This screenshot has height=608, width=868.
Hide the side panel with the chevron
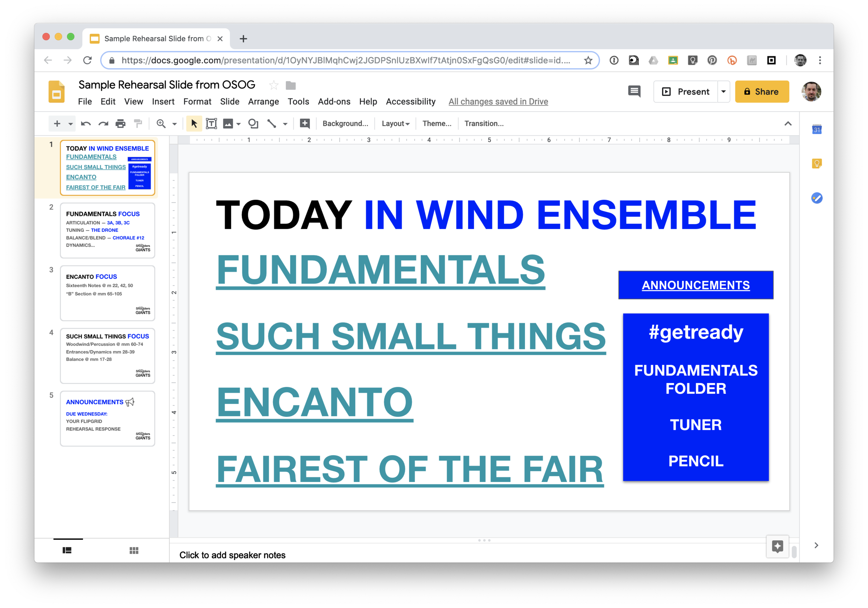click(x=816, y=545)
